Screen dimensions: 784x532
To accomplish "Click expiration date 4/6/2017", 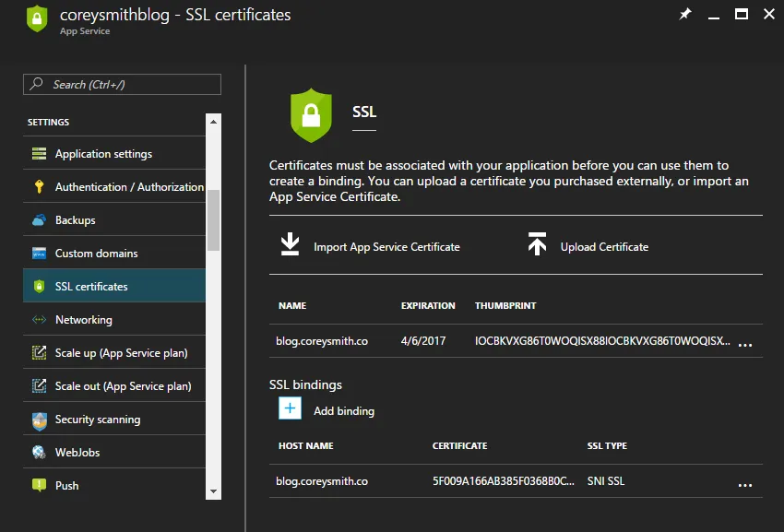I will 423,340.
